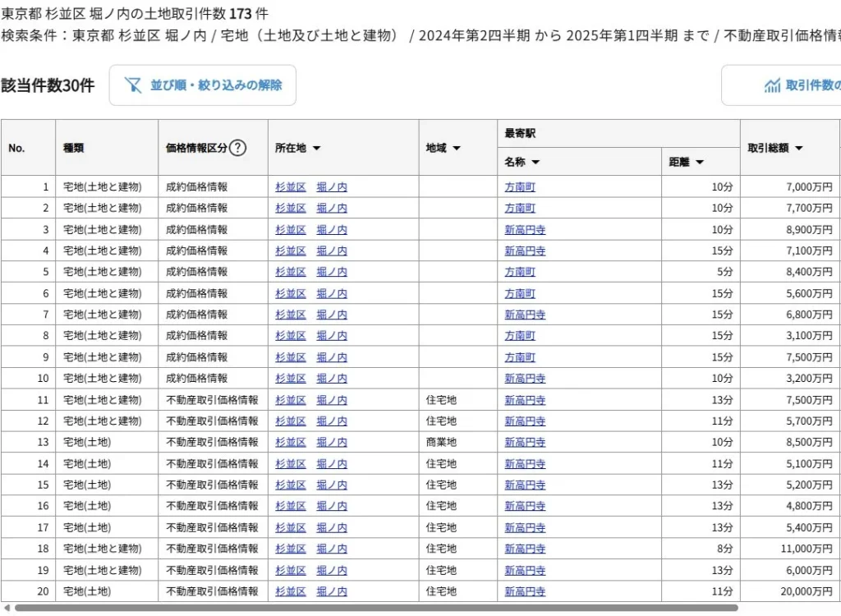The image size is (841, 616).
Task: Select the 20,000万円 price cell
Action: (790, 591)
